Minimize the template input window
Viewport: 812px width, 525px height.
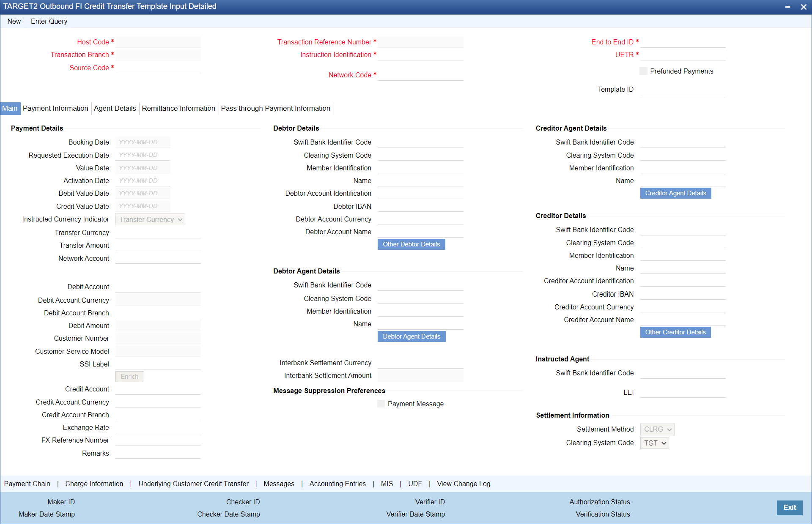pos(787,7)
